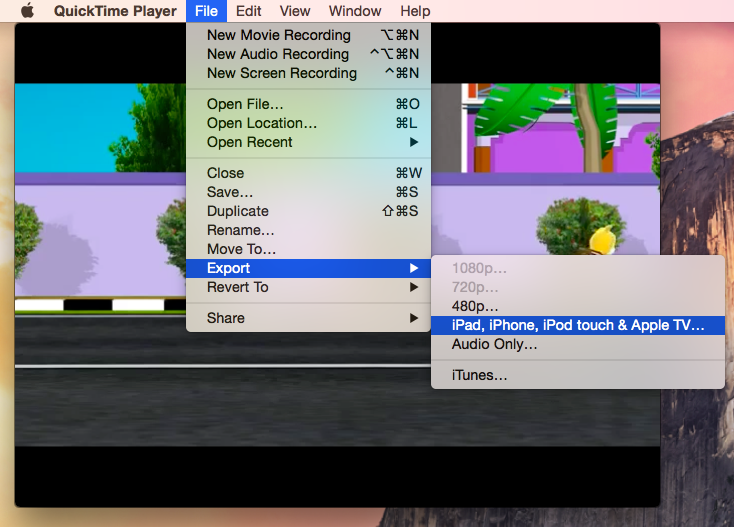Choose Close in the File menu

pyautogui.click(x=308, y=173)
